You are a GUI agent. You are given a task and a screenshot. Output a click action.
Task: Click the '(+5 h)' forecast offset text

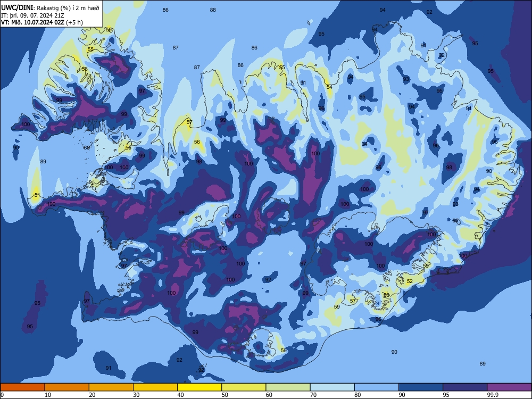click(x=76, y=22)
